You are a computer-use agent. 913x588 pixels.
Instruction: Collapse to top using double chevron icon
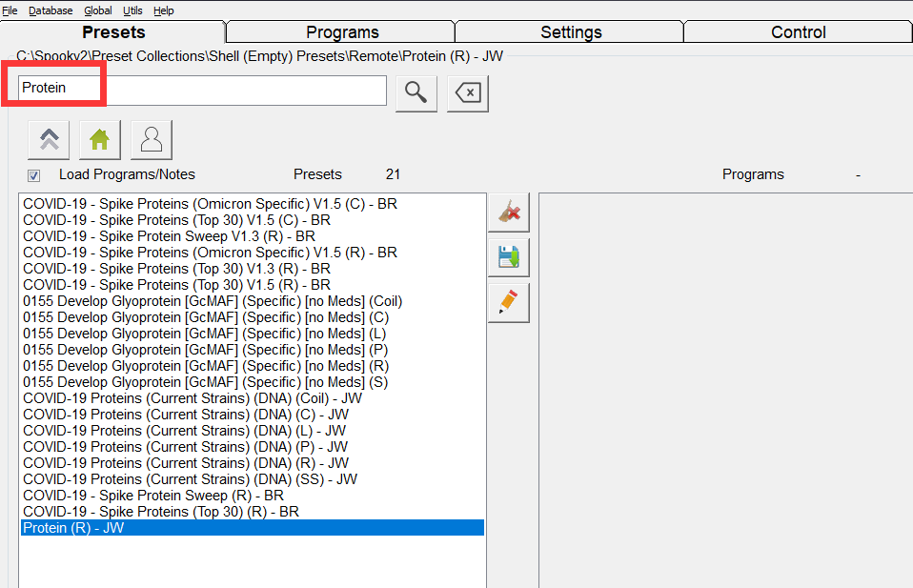pyautogui.click(x=49, y=139)
